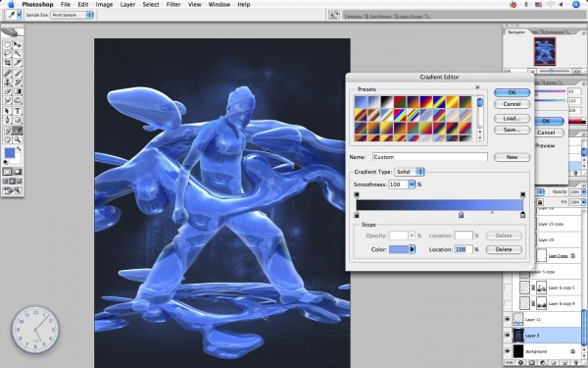Select the Crop tool

[x=7, y=63]
